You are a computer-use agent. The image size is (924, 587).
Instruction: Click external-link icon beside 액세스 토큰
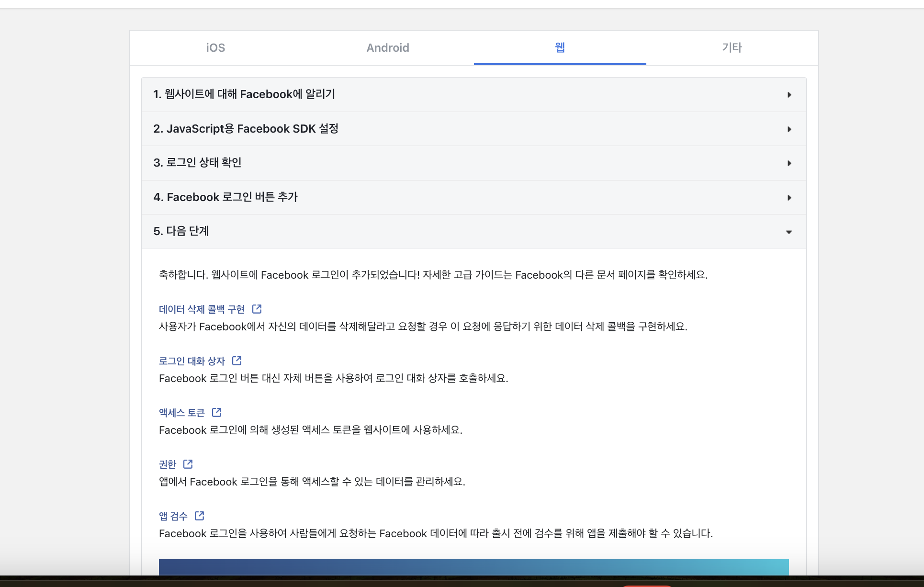(x=217, y=412)
